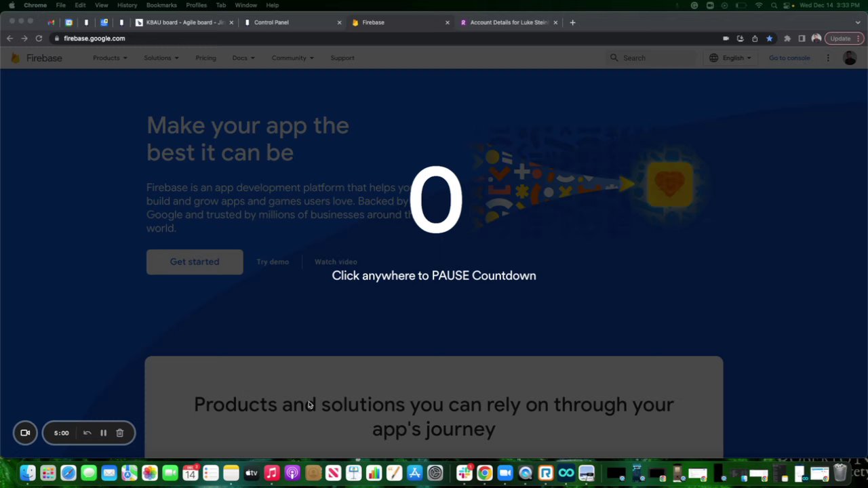This screenshot has height=488, width=868.
Task: Toggle the Chrome side panel icon
Action: (802, 39)
